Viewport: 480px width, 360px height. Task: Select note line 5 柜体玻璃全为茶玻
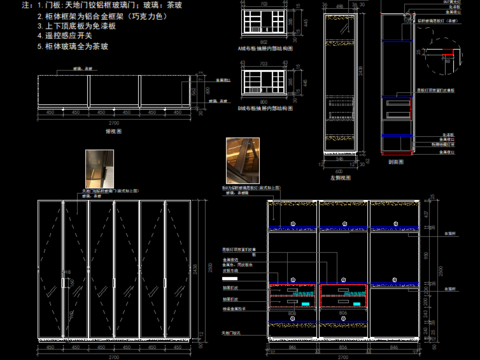tap(73, 46)
